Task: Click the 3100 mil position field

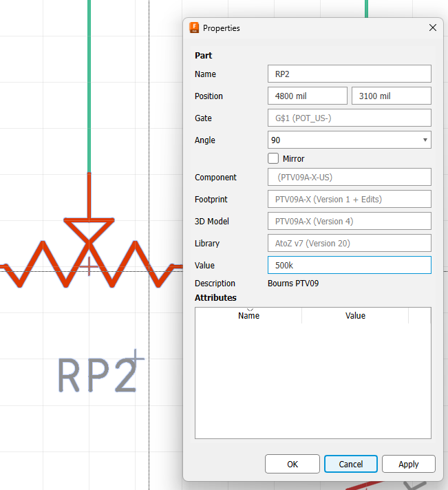Action: click(391, 96)
